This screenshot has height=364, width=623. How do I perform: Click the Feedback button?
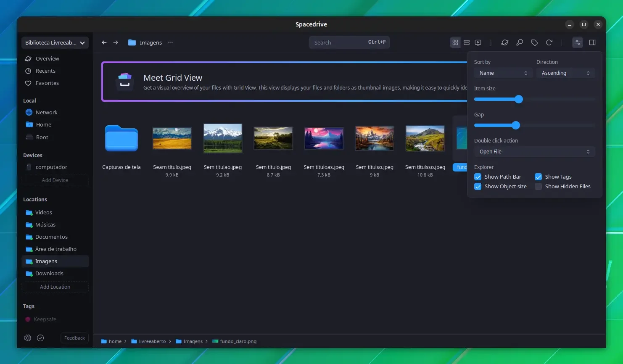point(74,338)
